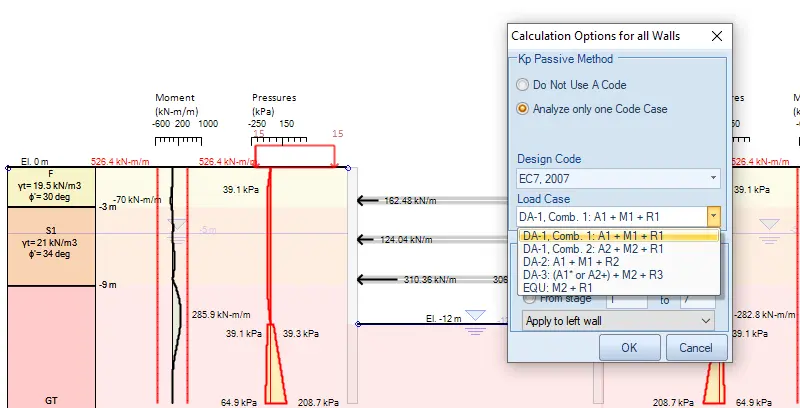Open the 'Apply to left wall' dropdown

click(x=618, y=321)
